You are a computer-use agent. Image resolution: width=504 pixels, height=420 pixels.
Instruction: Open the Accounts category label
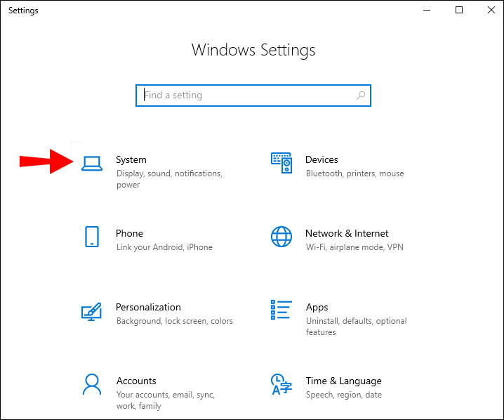coord(136,381)
